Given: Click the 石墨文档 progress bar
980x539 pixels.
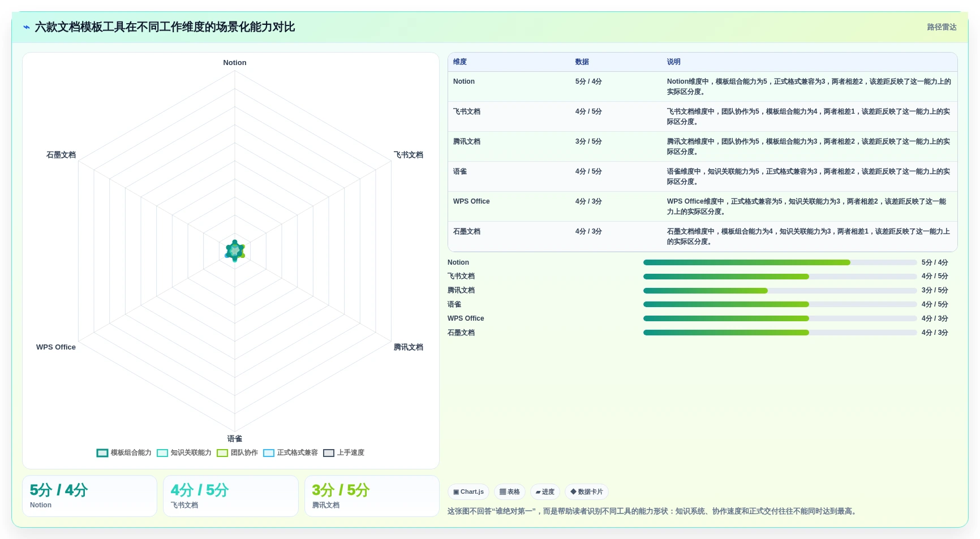Looking at the screenshot, I should click(780, 333).
